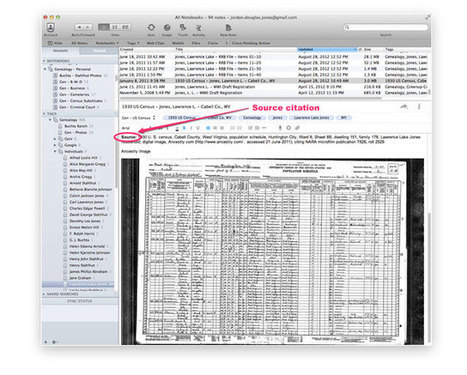
Task: Select the Mobile shortcut
Action: (x=178, y=43)
